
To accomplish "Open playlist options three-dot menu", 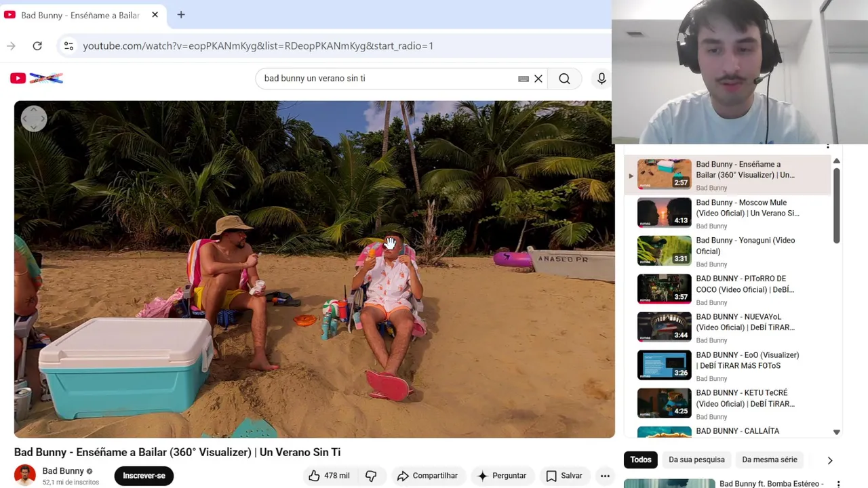I will (827, 146).
